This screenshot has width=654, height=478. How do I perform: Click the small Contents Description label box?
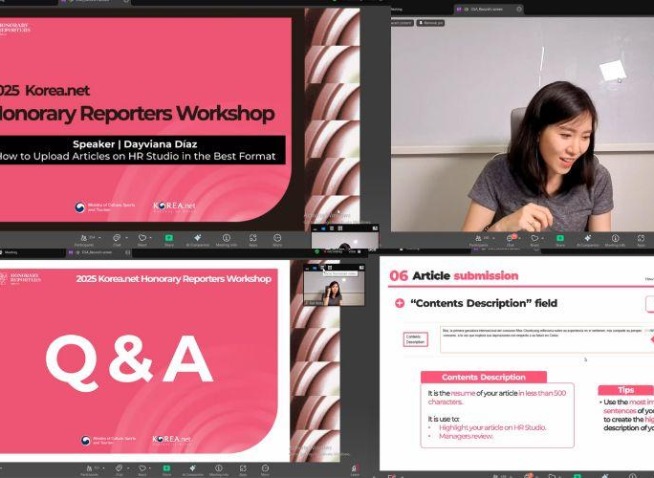point(415,339)
